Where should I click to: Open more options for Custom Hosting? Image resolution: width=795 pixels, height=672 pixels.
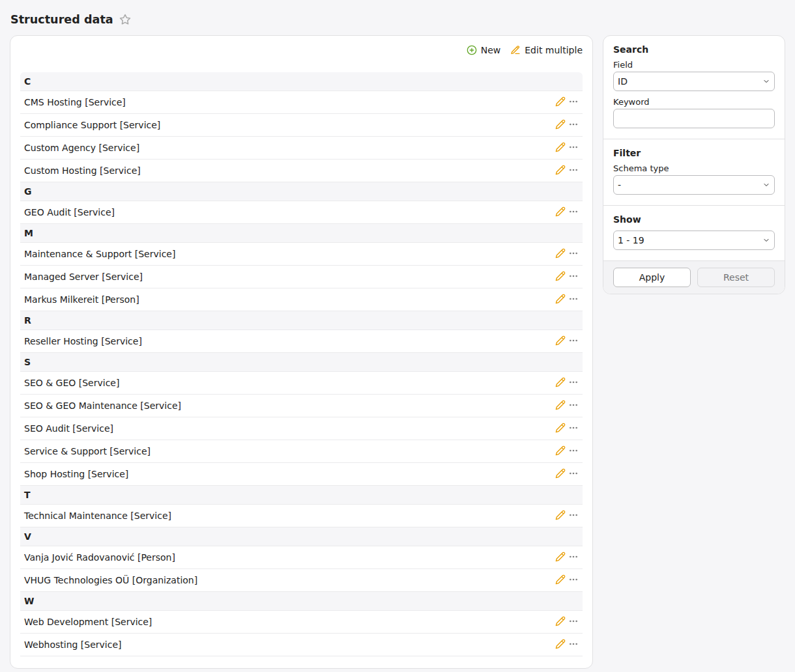(x=573, y=170)
